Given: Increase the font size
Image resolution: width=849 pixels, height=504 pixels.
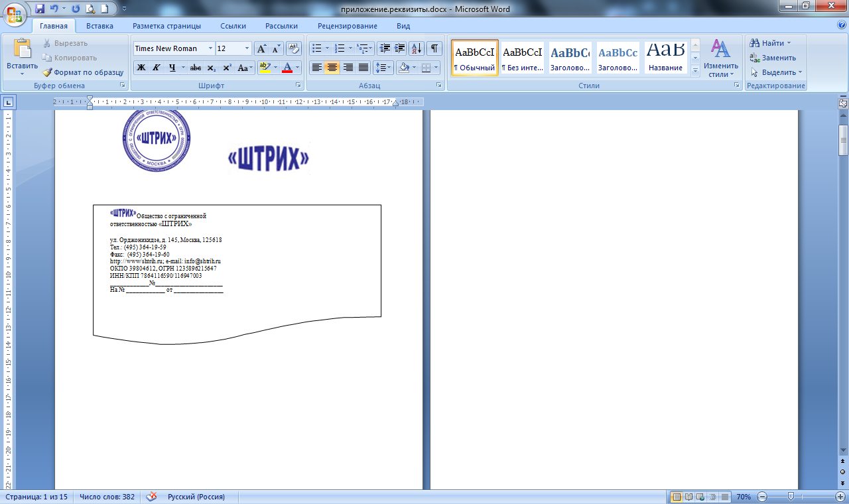Looking at the screenshot, I should point(262,48).
